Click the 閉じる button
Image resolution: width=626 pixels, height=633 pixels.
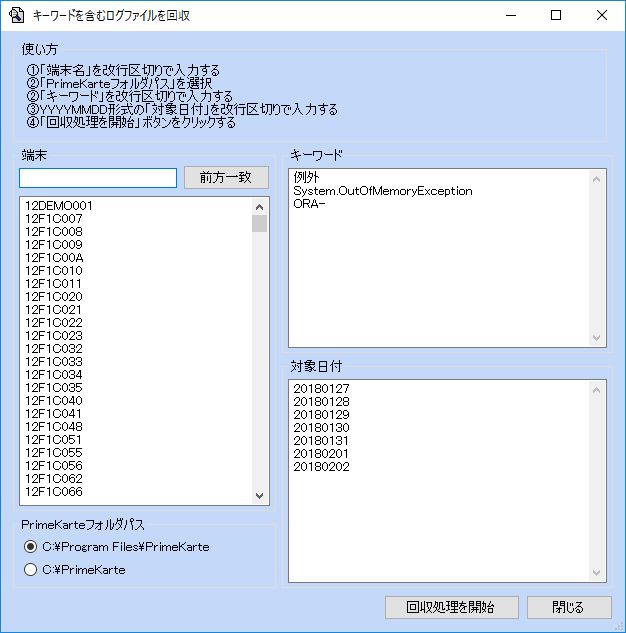tap(569, 607)
